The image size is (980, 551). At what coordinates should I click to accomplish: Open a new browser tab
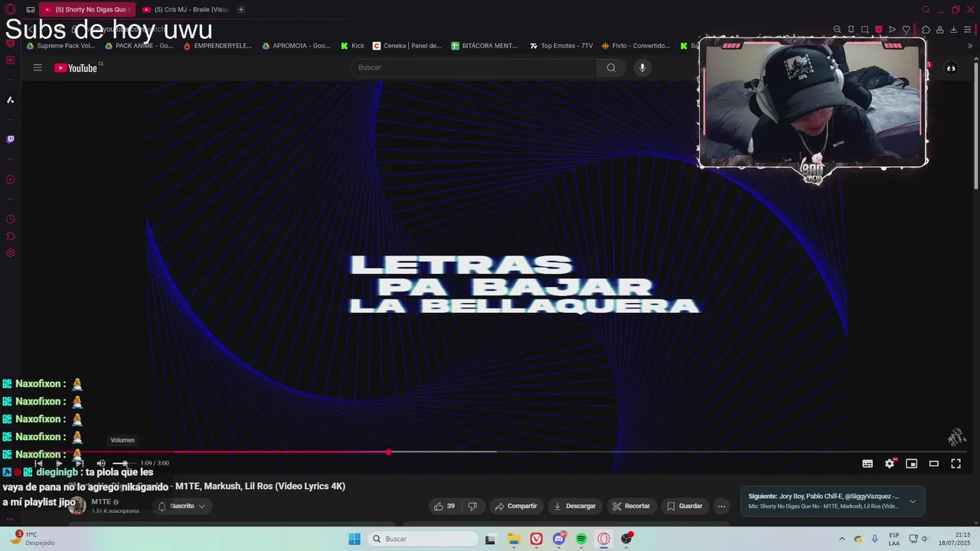coord(241,10)
